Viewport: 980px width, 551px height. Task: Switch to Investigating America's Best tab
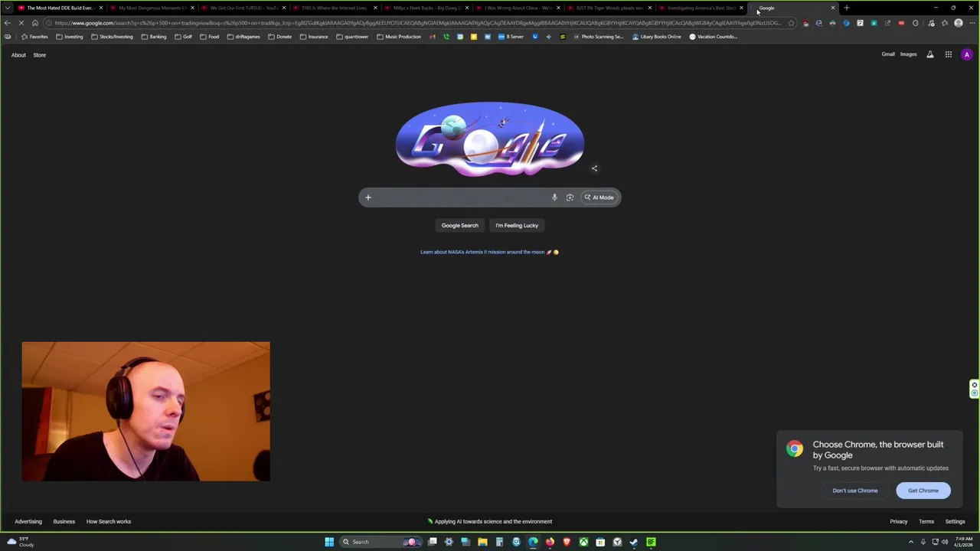[x=701, y=8]
